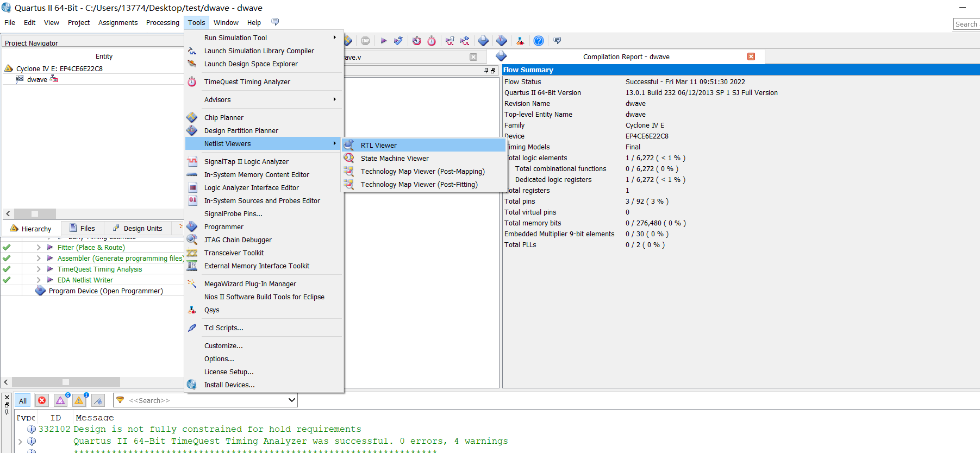Open Compilation Report toolbar icon

coord(483,41)
